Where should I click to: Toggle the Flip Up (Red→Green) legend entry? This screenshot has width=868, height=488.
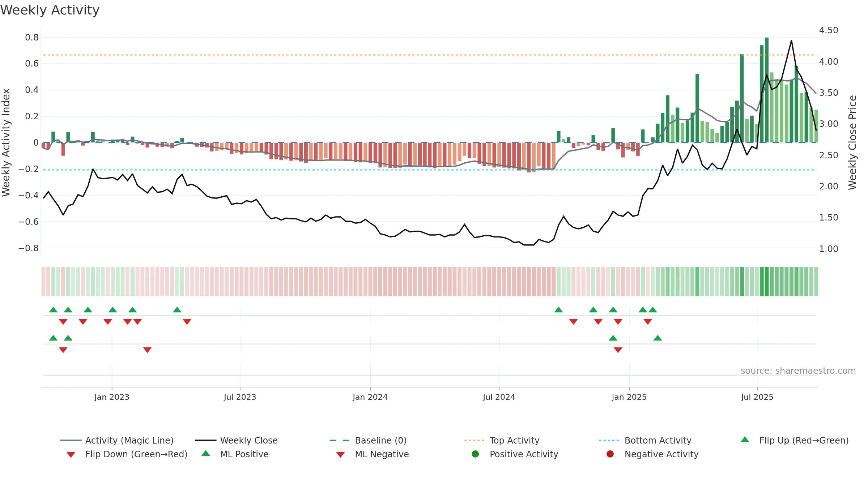(x=795, y=440)
